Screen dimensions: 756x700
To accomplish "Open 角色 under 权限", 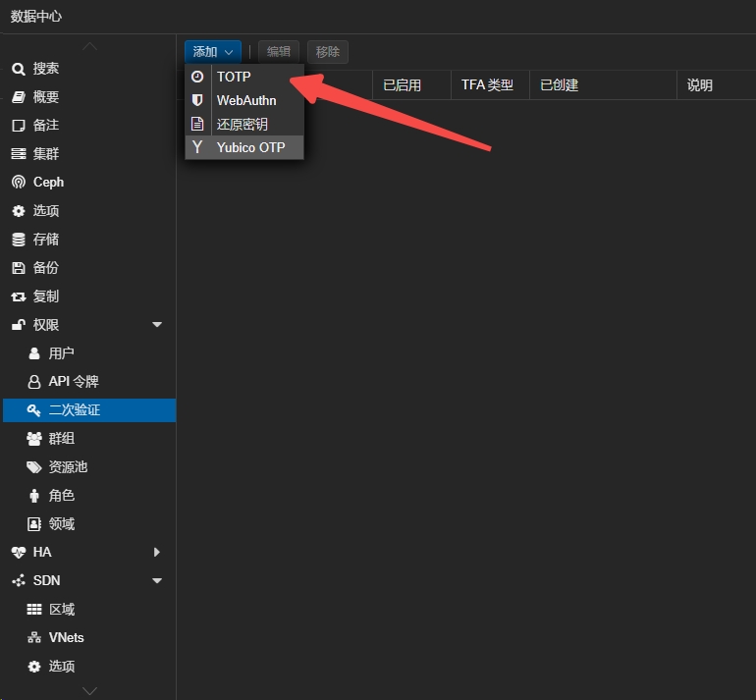I will click(89, 496).
